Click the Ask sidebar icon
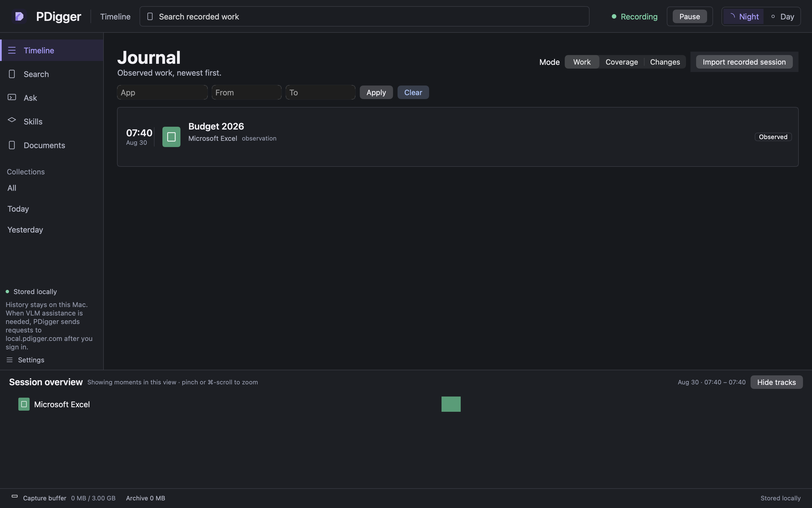Image resolution: width=812 pixels, height=508 pixels. tap(12, 97)
